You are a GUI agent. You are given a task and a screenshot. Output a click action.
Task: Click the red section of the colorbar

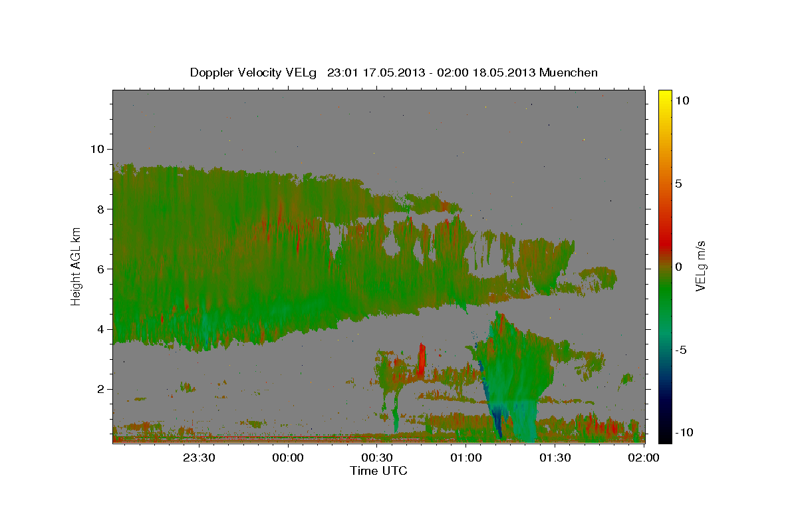[x=664, y=245]
